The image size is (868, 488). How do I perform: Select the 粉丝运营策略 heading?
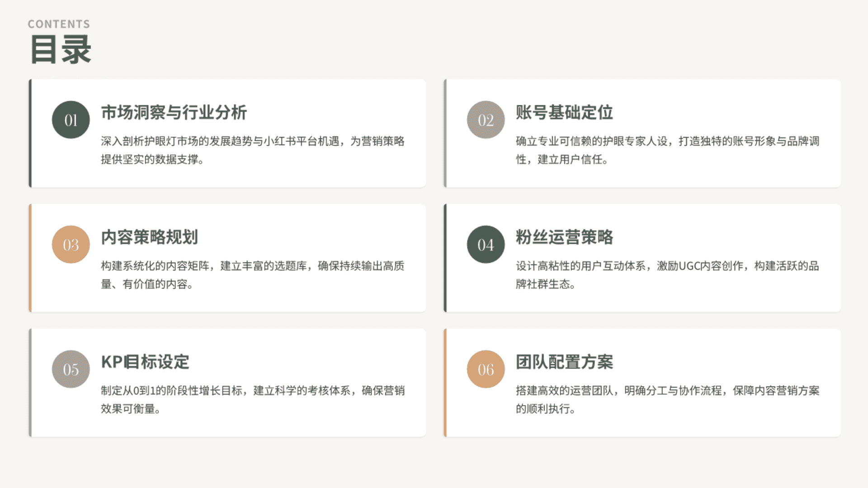click(564, 237)
